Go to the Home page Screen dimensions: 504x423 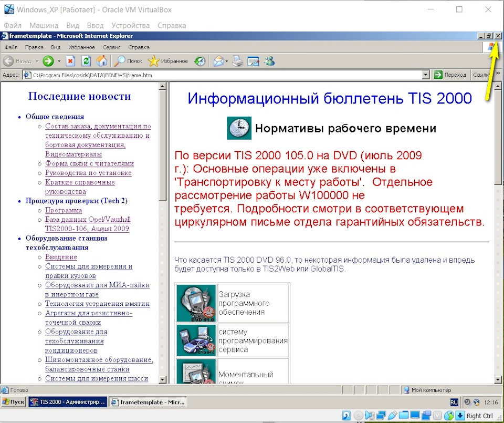[101, 61]
